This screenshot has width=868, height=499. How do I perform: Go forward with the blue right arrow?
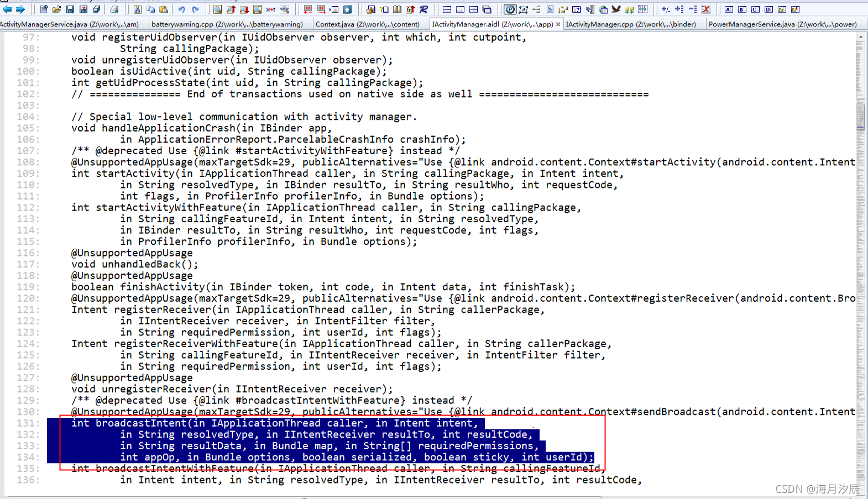click(x=20, y=9)
